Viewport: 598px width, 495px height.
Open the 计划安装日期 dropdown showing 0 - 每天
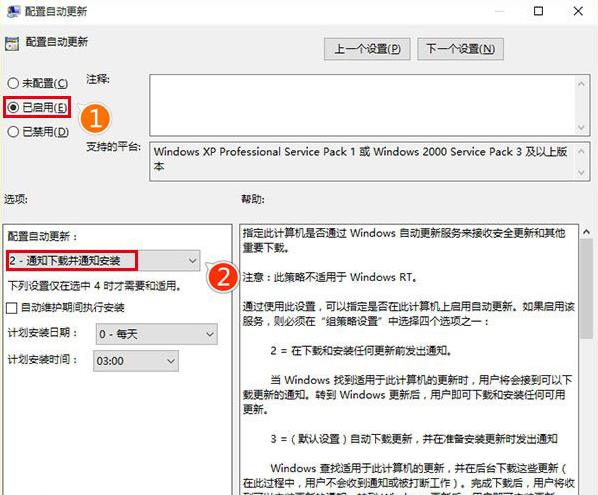[x=156, y=334]
